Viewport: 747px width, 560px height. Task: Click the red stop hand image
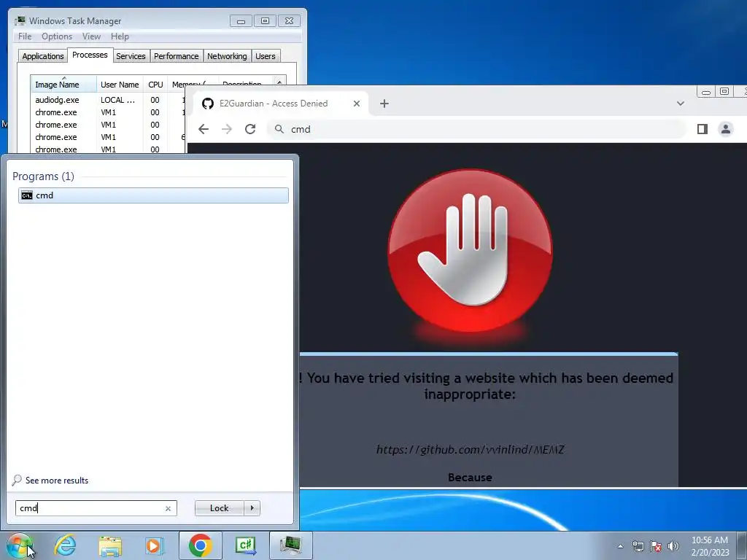[x=471, y=251]
